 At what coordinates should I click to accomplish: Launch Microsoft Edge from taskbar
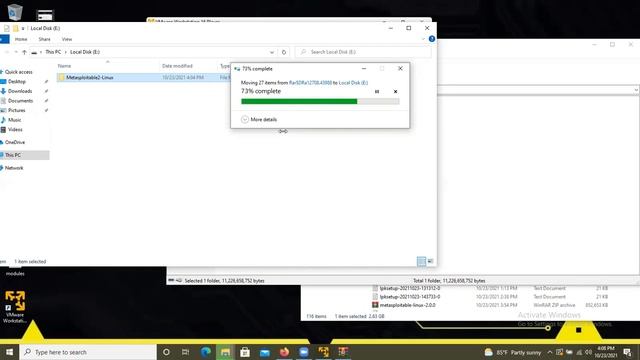(206, 352)
